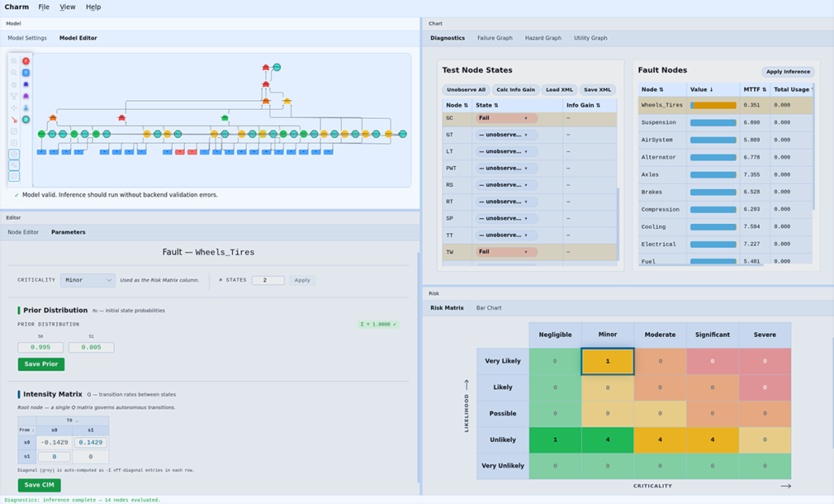Add a teal octagon node from palette
The width and height of the screenshot is (834, 504).
click(25, 120)
